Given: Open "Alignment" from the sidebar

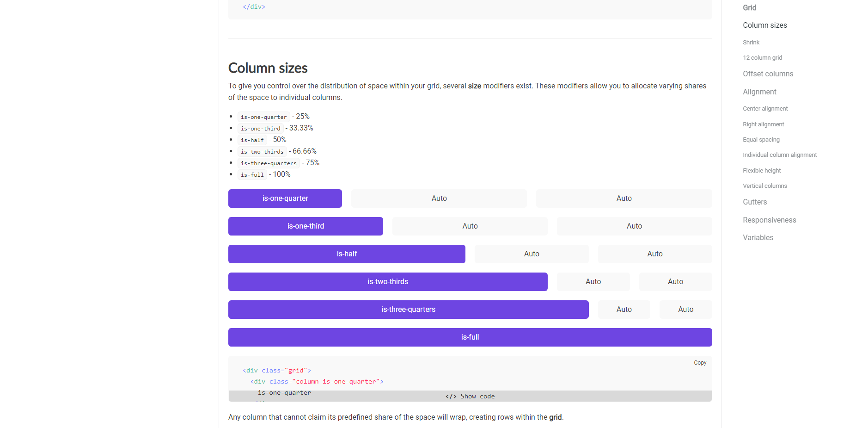Looking at the screenshot, I should [759, 92].
